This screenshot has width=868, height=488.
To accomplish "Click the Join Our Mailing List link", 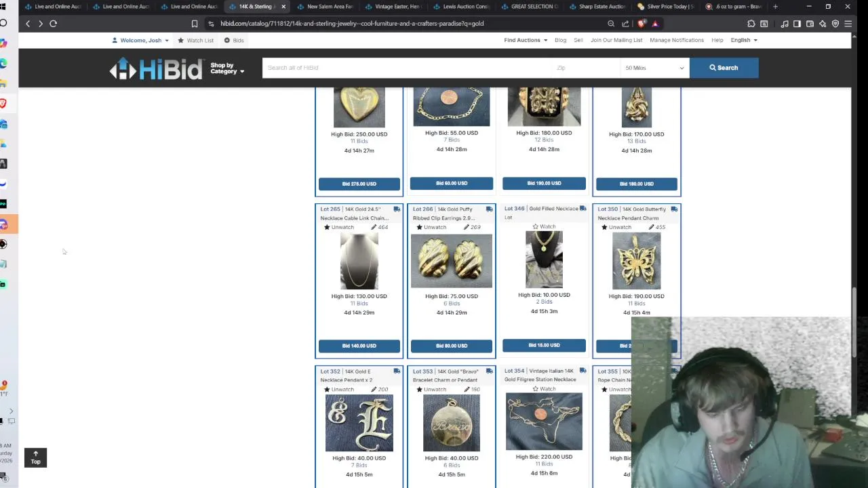I will [616, 40].
